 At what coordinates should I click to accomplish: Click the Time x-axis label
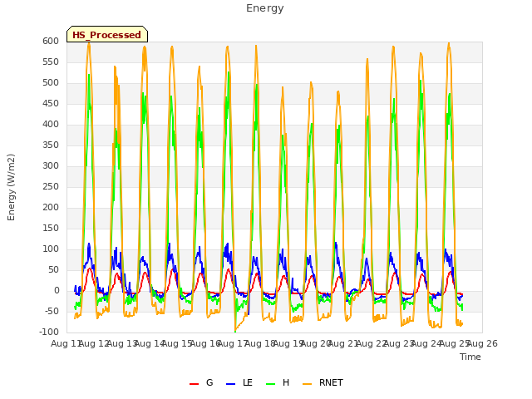pyautogui.click(x=470, y=357)
